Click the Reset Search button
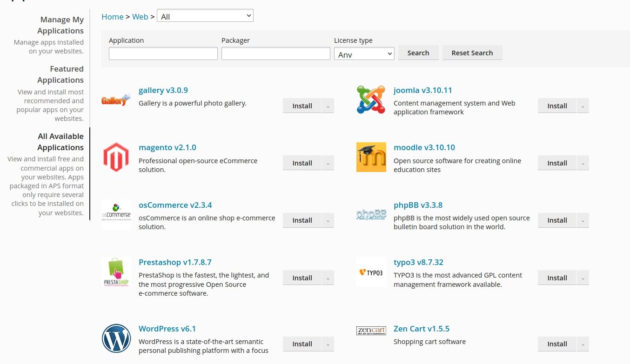Screen dimensions: 630x364 pyautogui.click(x=472, y=53)
